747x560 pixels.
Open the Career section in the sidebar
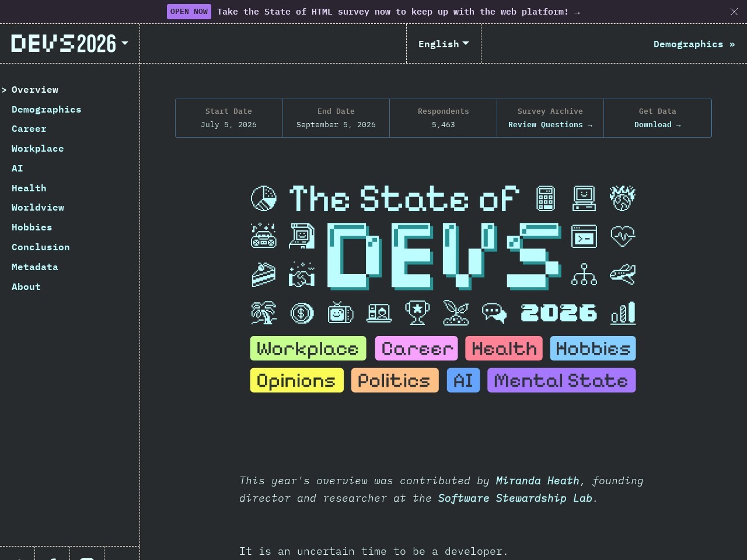29,129
